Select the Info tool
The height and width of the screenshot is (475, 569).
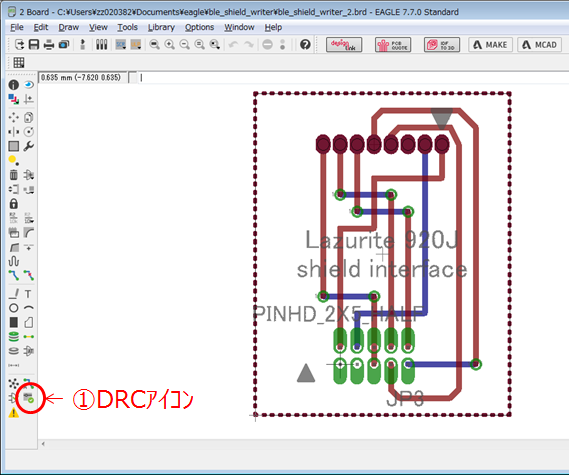point(13,85)
